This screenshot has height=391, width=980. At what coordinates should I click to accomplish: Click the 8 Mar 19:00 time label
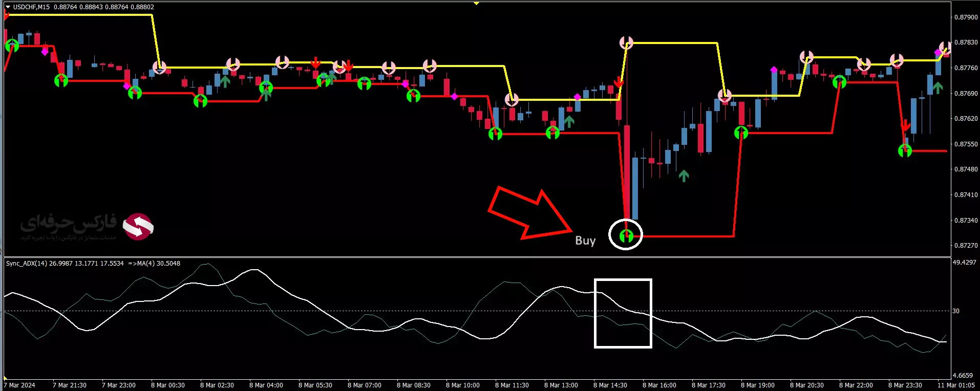758,385
